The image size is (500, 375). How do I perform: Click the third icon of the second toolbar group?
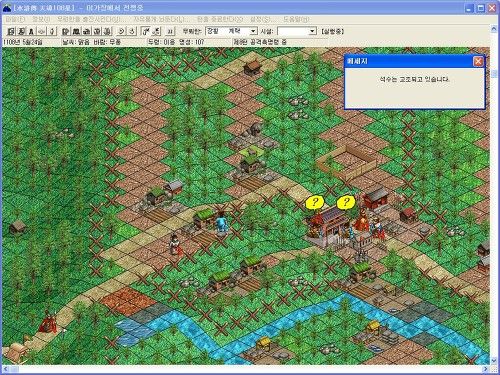click(86, 31)
